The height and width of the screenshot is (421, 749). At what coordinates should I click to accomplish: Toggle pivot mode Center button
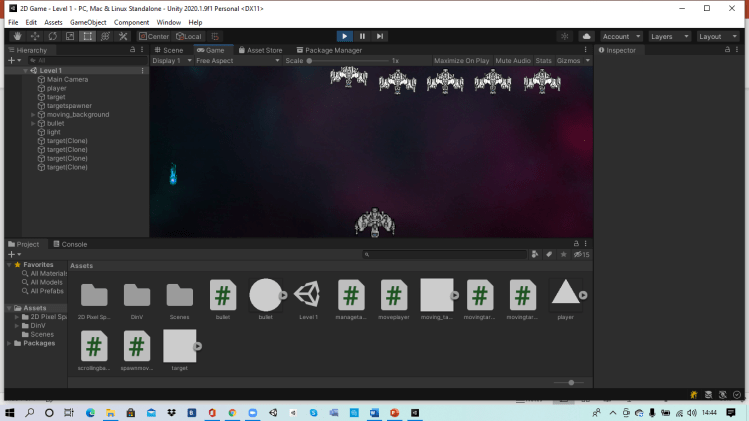(154, 36)
